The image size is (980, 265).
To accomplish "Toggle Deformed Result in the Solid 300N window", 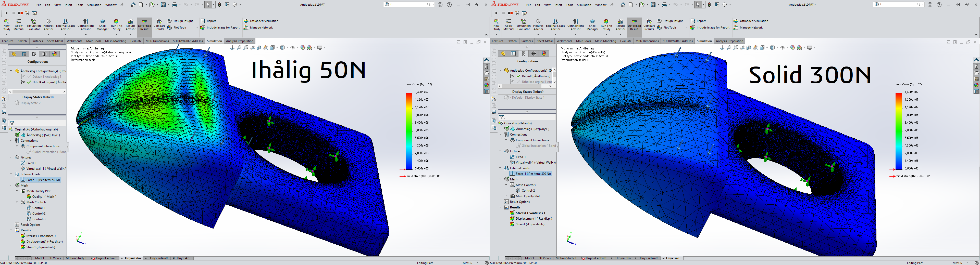I will 634,25.
